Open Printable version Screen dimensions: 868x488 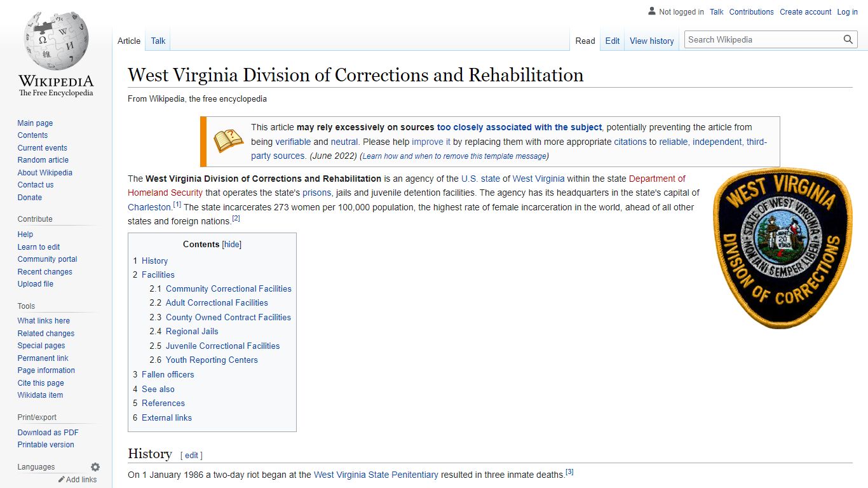point(46,445)
